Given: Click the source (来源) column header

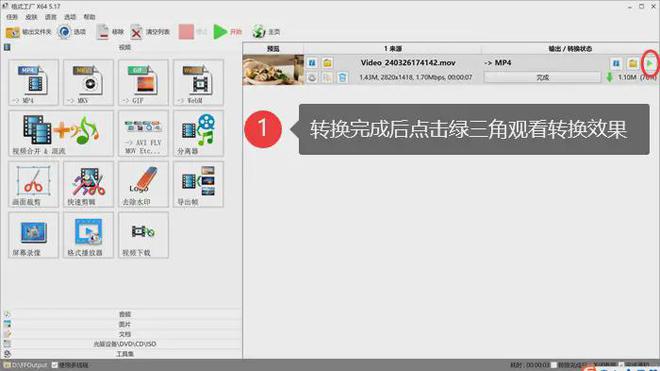Looking at the screenshot, I should tap(393, 49).
